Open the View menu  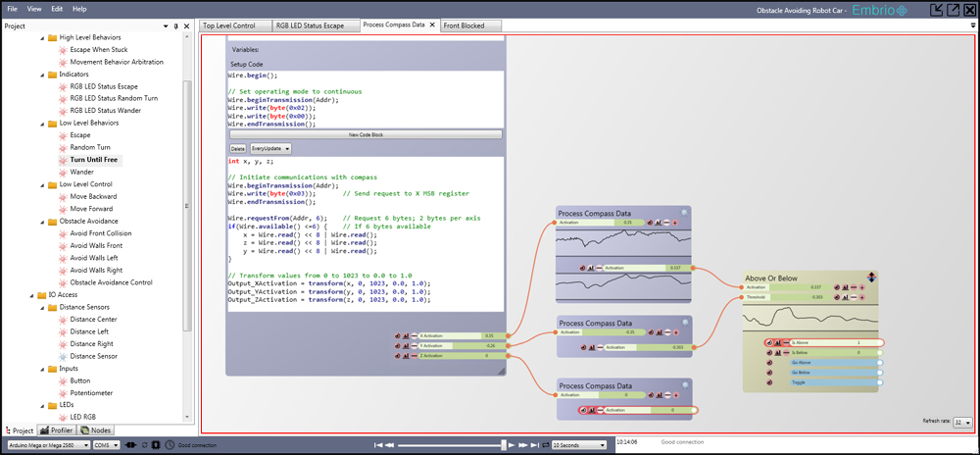34,10
